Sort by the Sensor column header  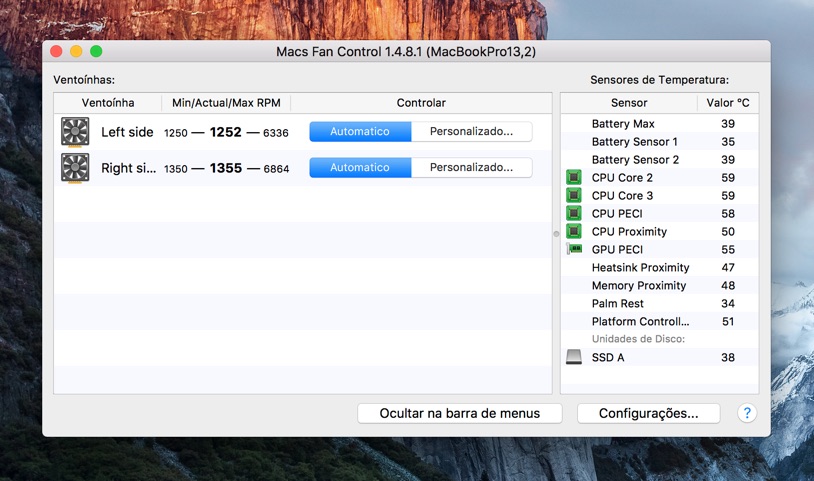[x=628, y=103]
